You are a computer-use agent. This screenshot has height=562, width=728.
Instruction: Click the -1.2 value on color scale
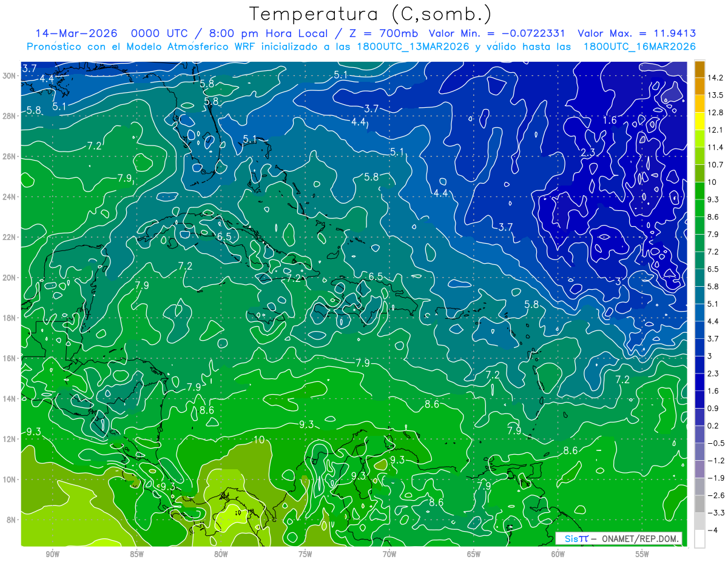point(716,461)
